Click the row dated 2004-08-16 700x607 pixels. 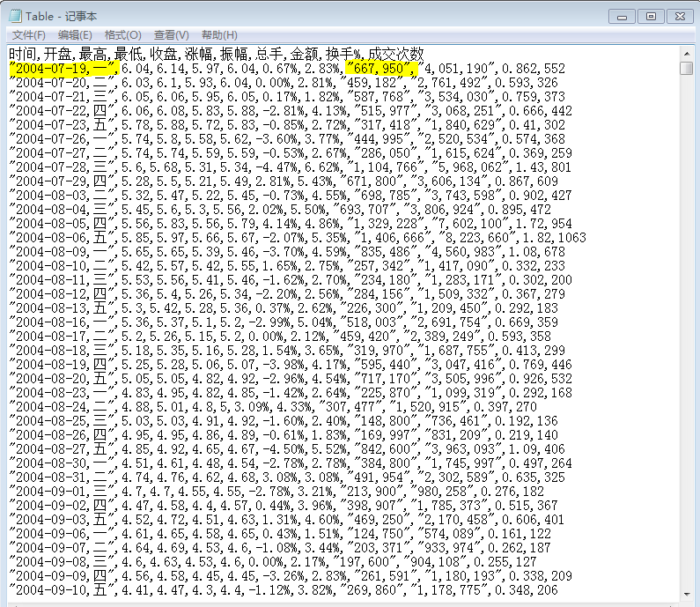[284, 322]
